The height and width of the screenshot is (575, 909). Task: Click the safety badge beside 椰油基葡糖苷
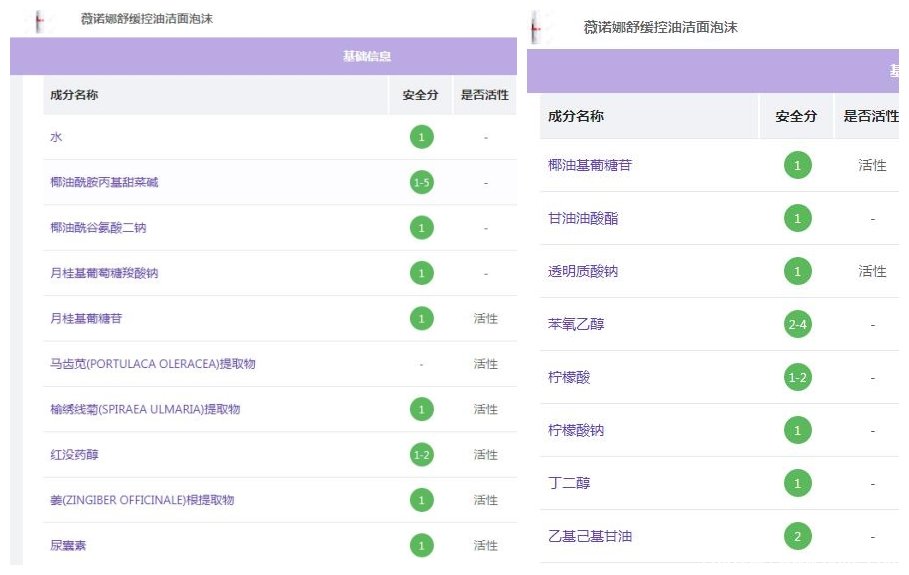coord(798,165)
